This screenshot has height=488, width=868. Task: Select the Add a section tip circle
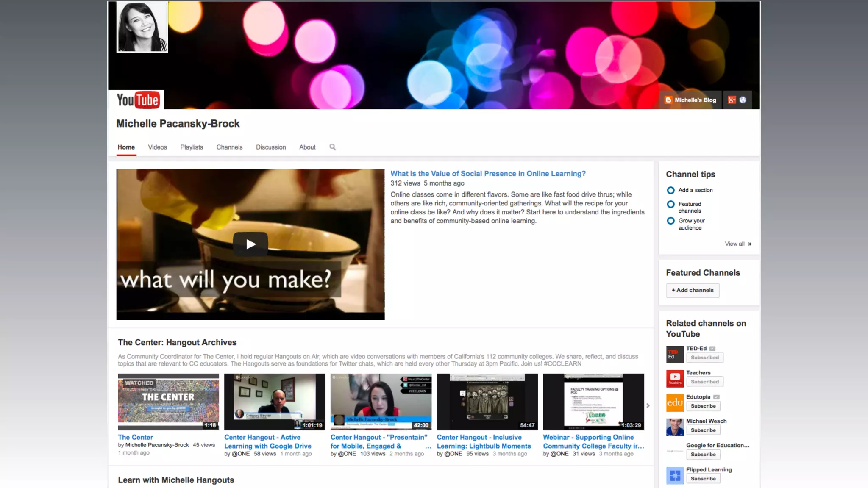pyautogui.click(x=670, y=190)
